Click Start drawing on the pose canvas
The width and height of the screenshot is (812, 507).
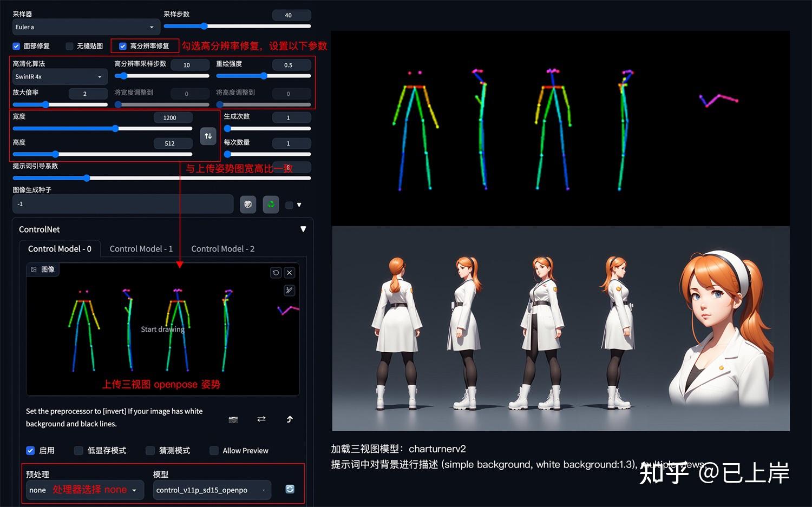[162, 329]
